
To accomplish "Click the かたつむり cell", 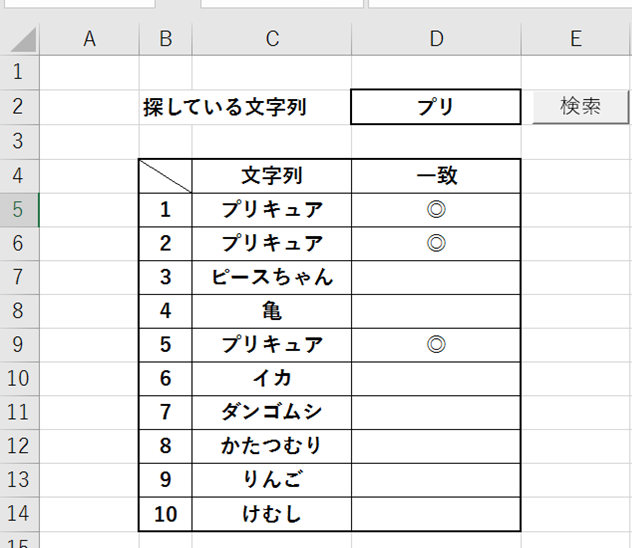I will pos(272,446).
